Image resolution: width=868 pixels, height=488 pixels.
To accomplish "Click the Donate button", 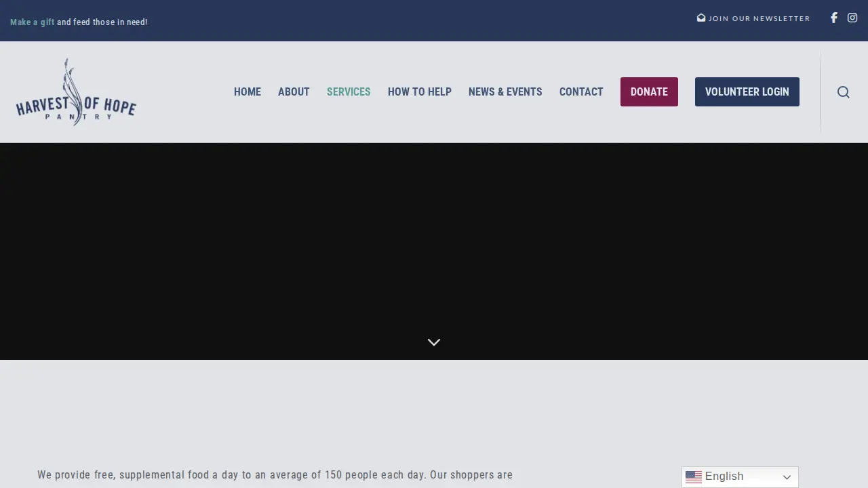I will tap(649, 91).
